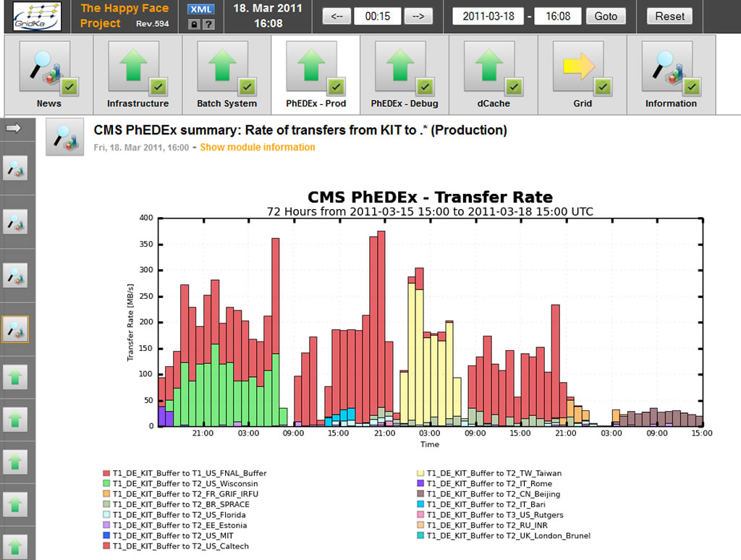741x560 pixels.
Task: Click the T2_IT_Rome purple legend swatch
Action: click(x=420, y=483)
